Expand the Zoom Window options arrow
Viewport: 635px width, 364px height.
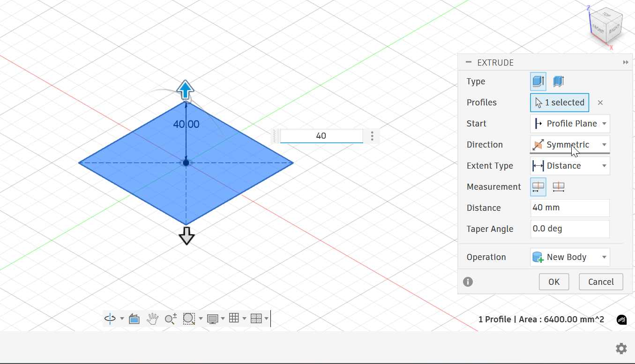click(x=201, y=319)
